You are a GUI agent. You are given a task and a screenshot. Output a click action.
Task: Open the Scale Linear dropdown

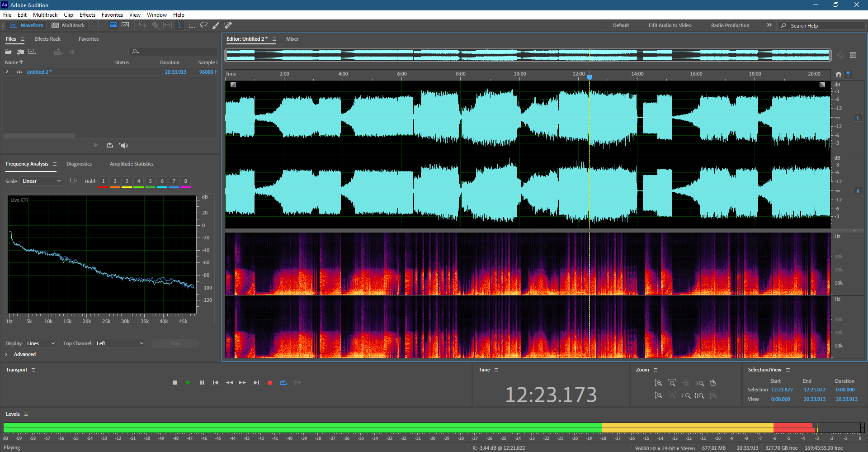(41, 181)
